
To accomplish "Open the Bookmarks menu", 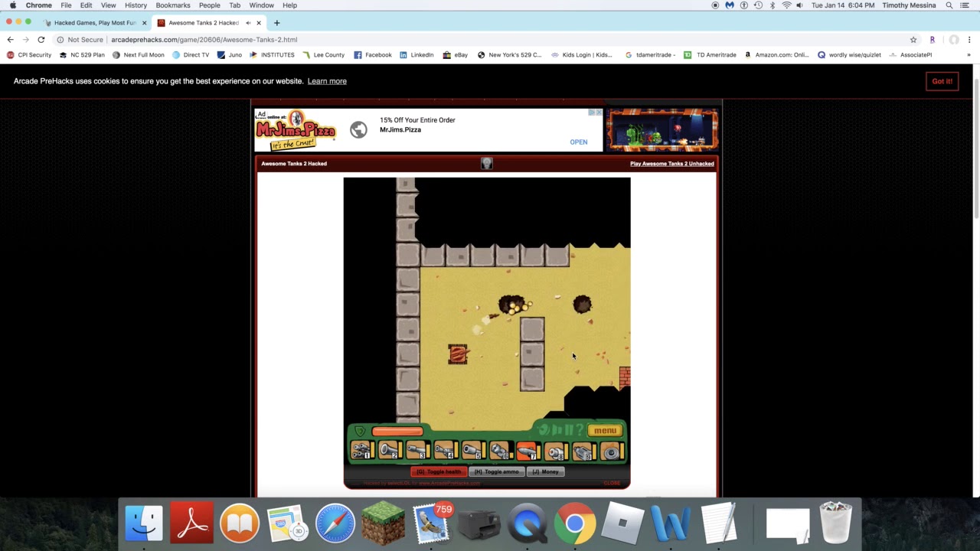I will (173, 5).
